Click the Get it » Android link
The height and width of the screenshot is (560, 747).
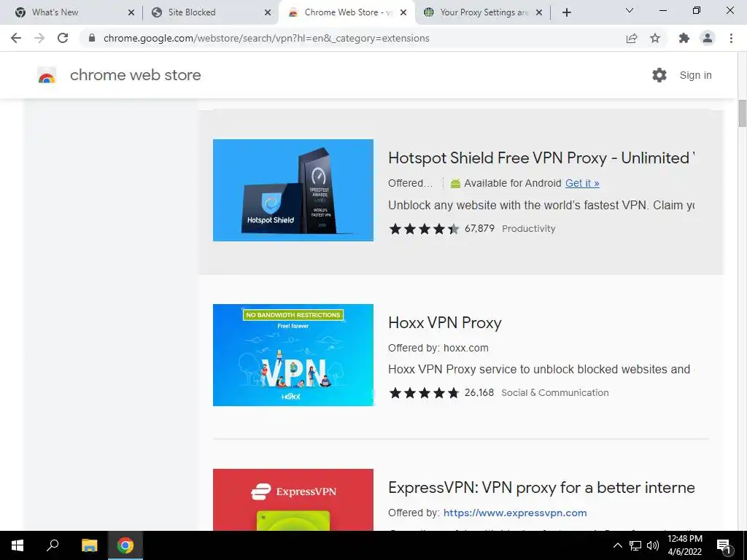582,183
